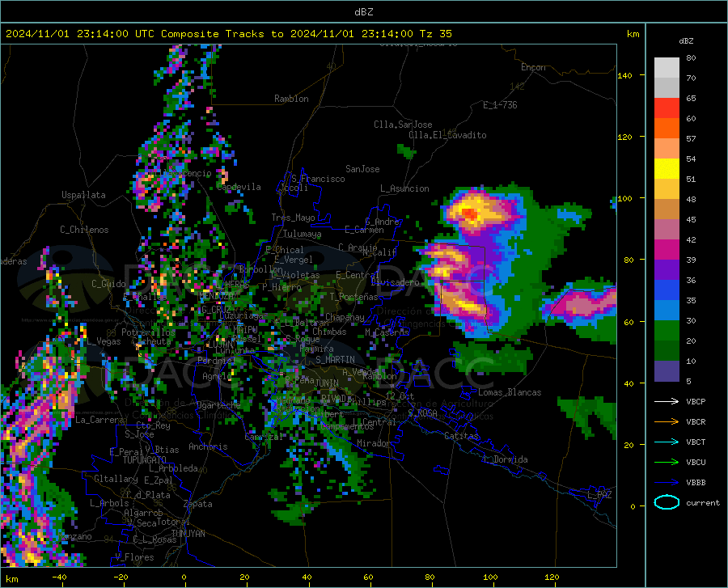The width and height of the screenshot is (728, 588).
Task: Click the high-reflectivity storm core near 100 km
Action: click(x=470, y=214)
